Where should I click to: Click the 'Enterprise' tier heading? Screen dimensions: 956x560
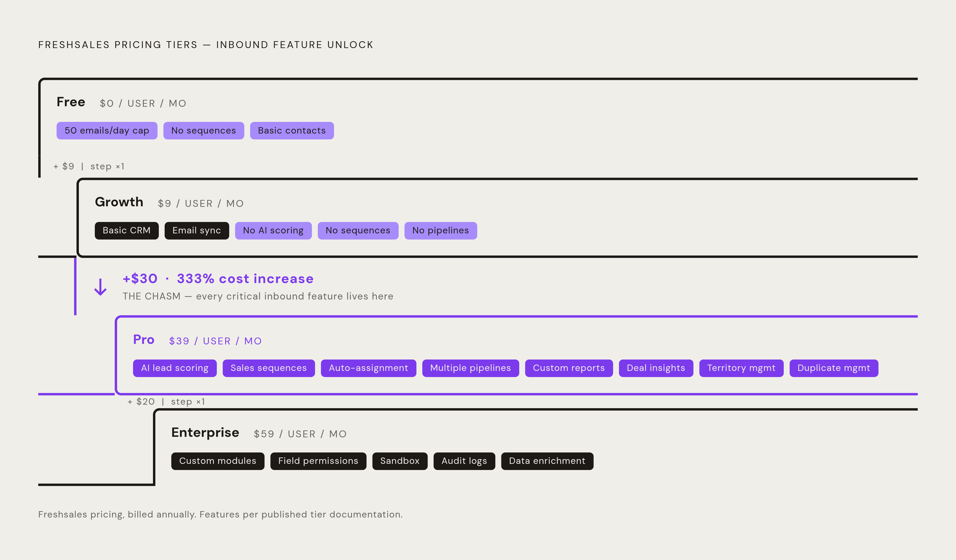coord(205,433)
